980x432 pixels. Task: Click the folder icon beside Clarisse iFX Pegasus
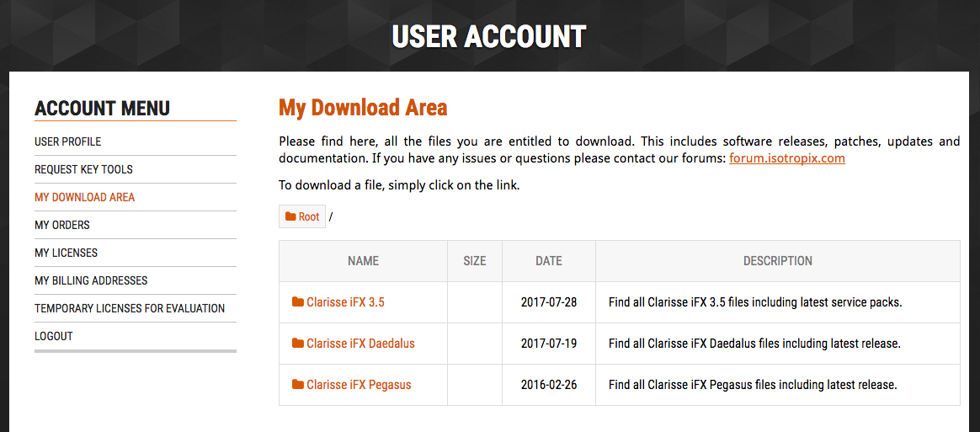(297, 385)
